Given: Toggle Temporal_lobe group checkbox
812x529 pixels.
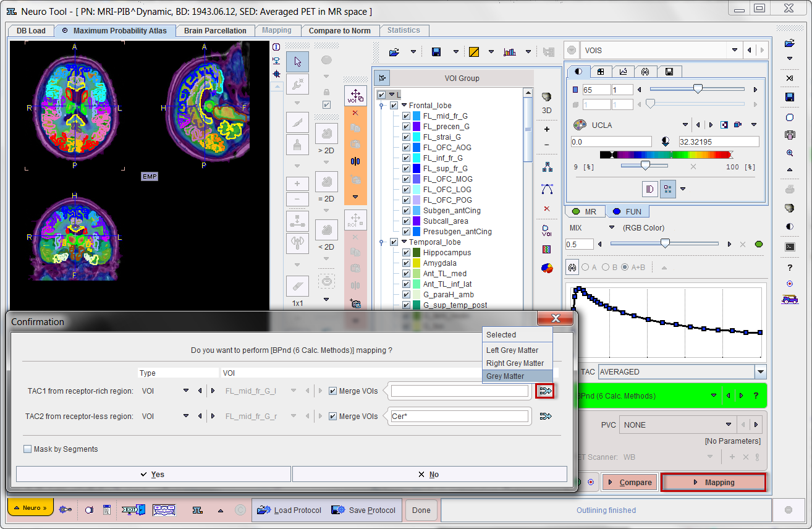Looking at the screenshot, I should [x=394, y=242].
